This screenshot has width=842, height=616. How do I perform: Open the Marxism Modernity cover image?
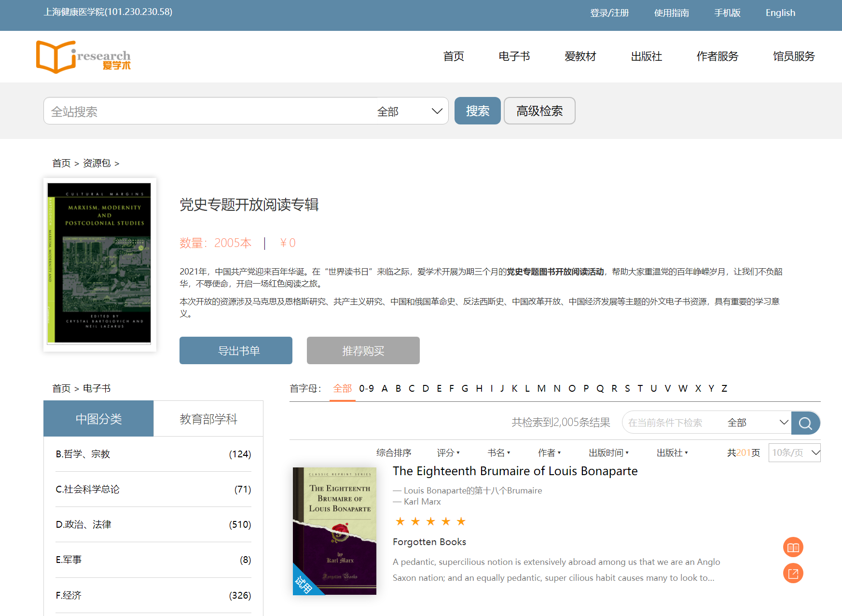99,263
